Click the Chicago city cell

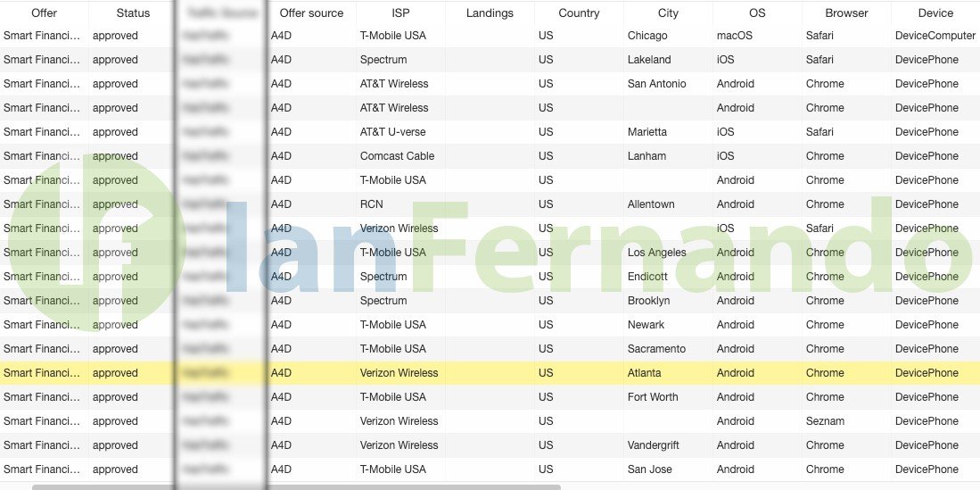click(x=646, y=36)
